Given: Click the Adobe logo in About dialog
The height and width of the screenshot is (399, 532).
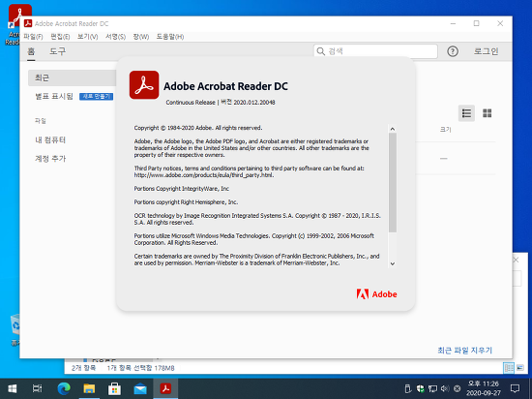Looking at the screenshot, I should pos(376,294).
